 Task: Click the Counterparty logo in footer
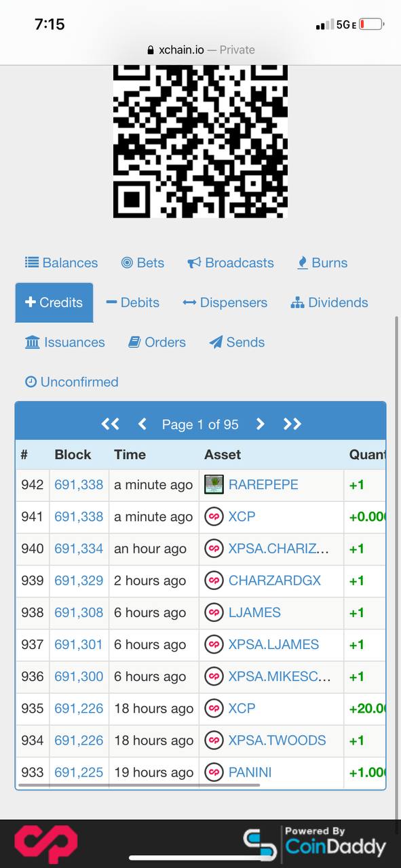pyautogui.click(x=46, y=844)
